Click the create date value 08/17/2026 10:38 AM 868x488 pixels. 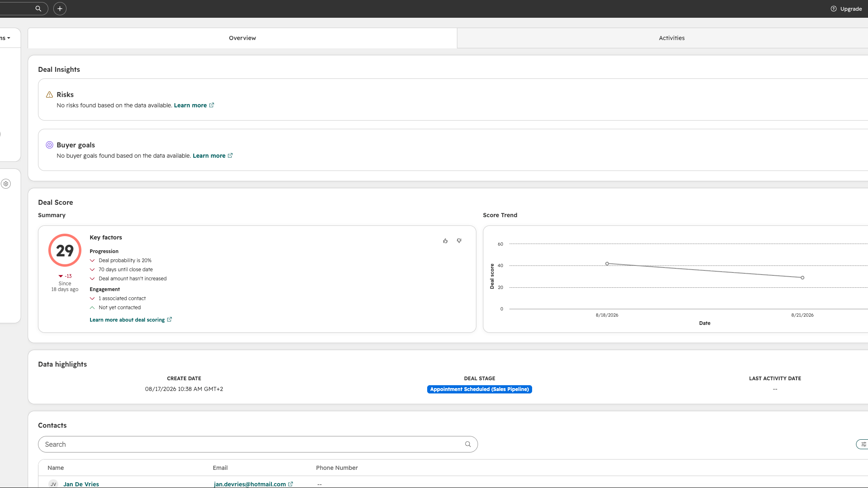click(184, 389)
